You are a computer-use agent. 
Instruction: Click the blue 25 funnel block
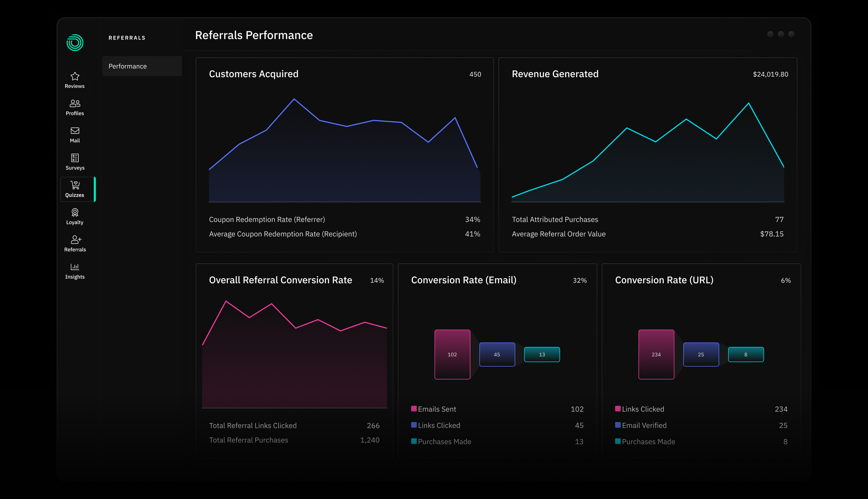(x=701, y=354)
